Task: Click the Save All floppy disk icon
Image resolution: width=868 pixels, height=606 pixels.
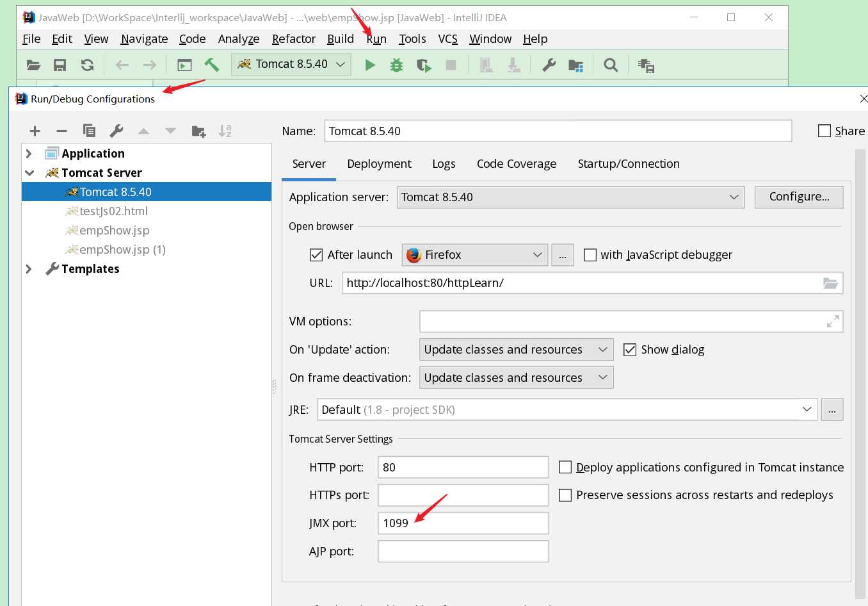Action: click(x=60, y=65)
